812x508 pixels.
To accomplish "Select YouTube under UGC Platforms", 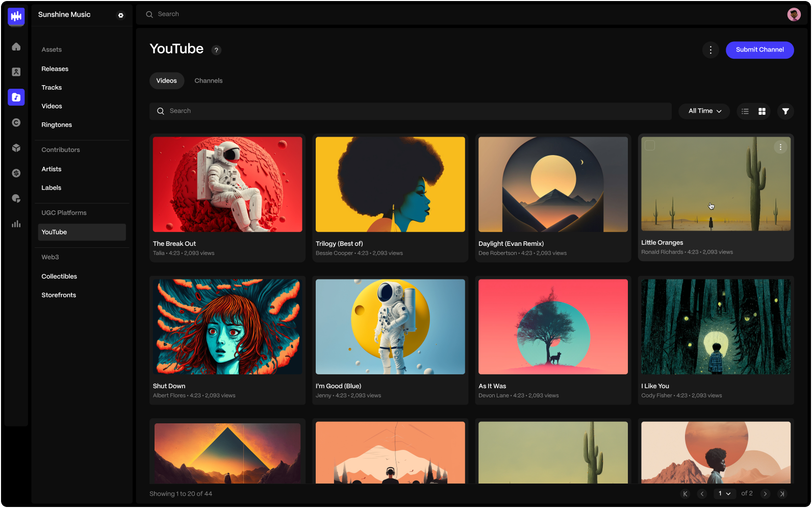I will (x=82, y=232).
